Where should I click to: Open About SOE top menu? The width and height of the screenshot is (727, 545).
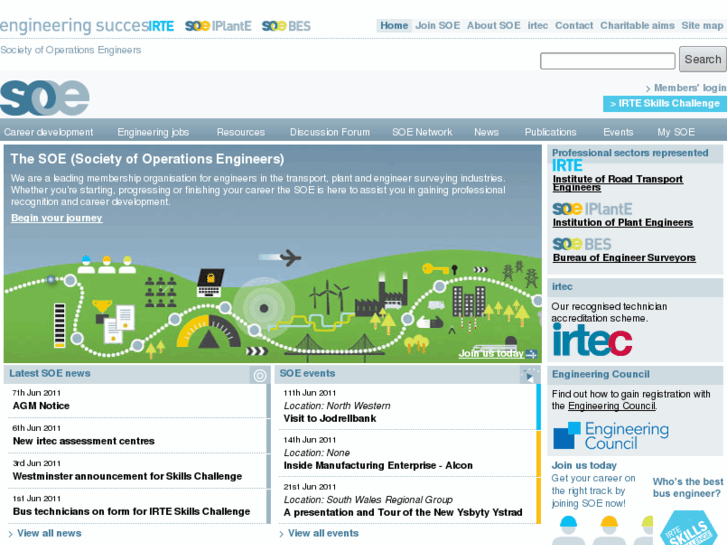click(x=493, y=26)
